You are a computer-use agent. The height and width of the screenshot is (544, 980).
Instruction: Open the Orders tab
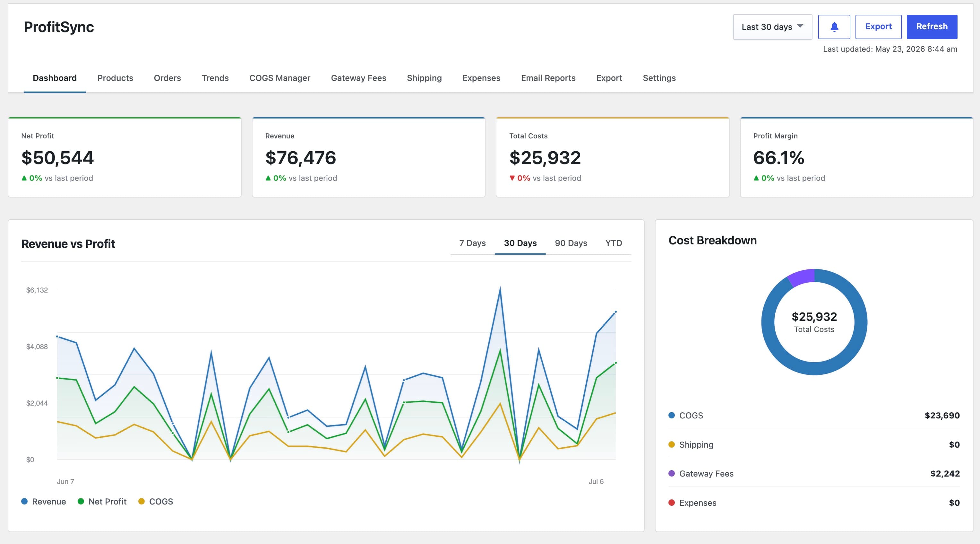[x=168, y=78]
